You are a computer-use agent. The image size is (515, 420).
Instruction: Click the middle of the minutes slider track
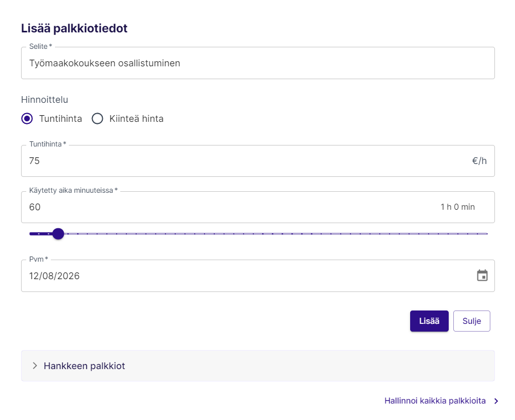coord(258,234)
